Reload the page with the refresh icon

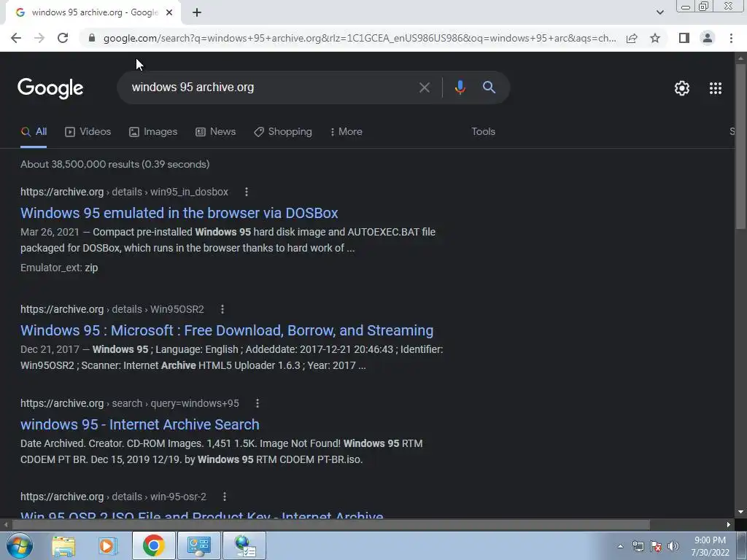63,38
